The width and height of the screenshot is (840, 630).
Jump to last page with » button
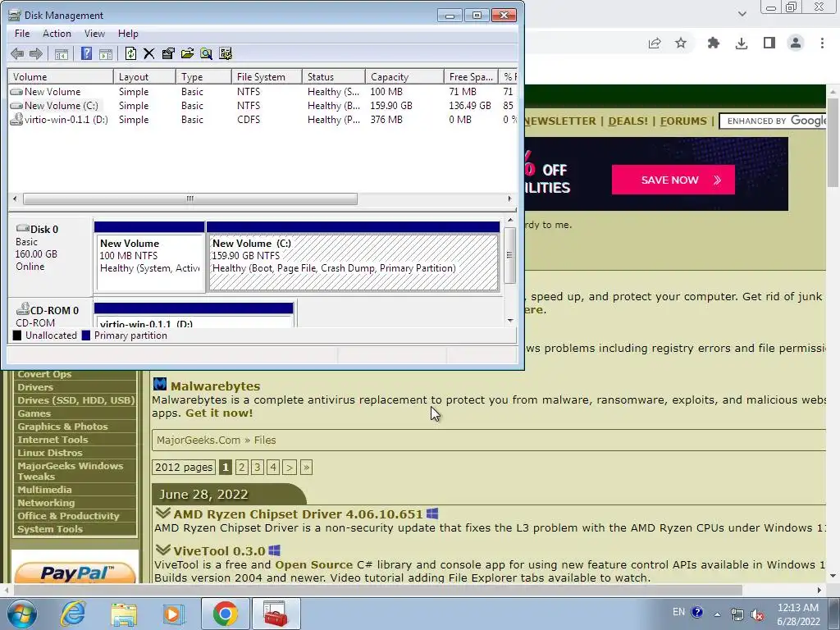pyautogui.click(x=307, y=467)
